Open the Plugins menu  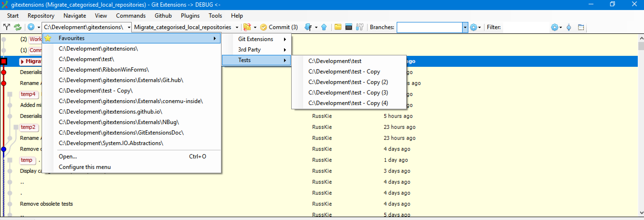click(190, 16)
